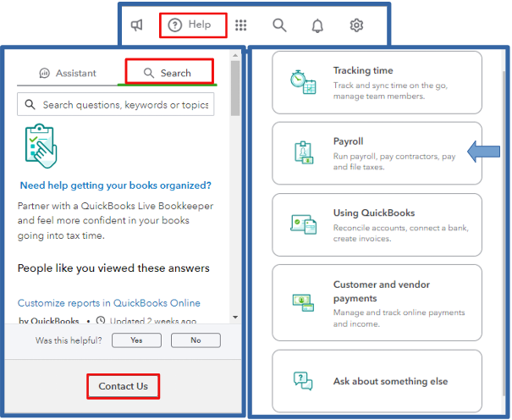Click the search questions input field

116,104
